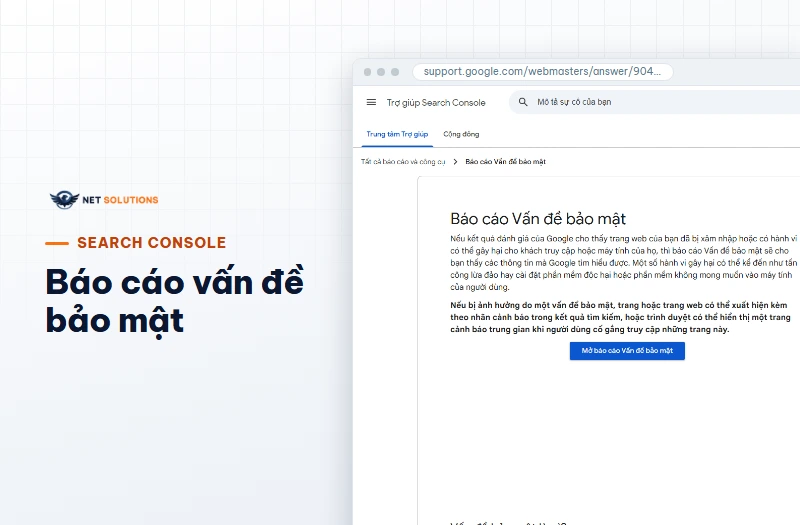Open the 'Trợ giúp Search Console' title link
The image size is (800, 525).
[x=436, y=103]
